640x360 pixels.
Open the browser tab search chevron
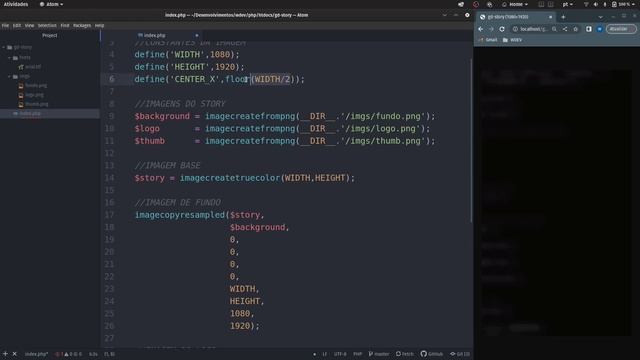click(x=600, y=17)
